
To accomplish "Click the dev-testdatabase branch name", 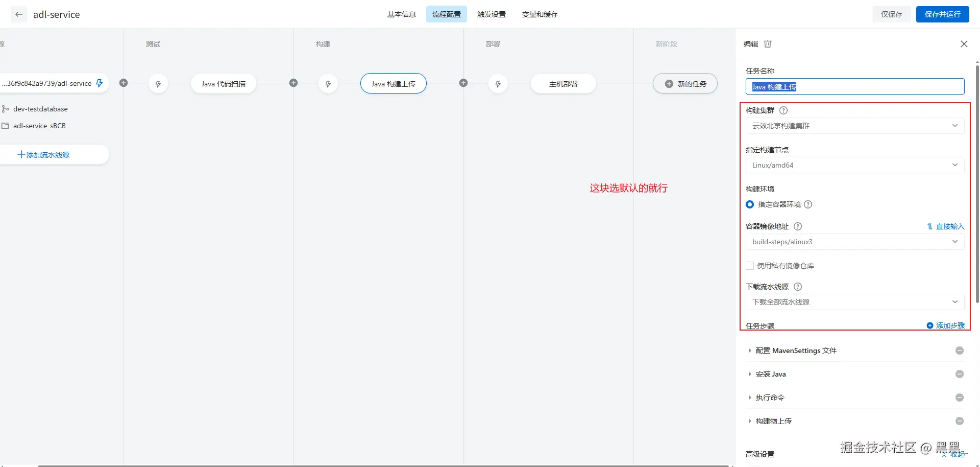I will click(40, 109).
